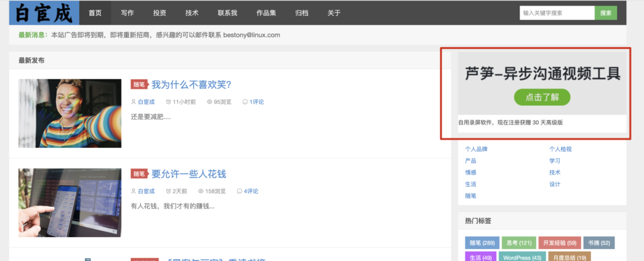Screen dimensions: 644x261
Task: Open the post 我为什么不喜欢笑?
Action: [191, 85]
